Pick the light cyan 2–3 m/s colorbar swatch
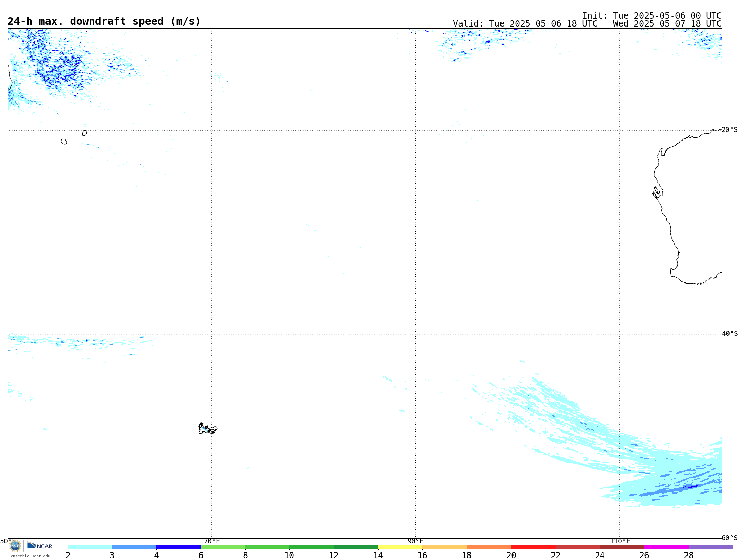Image resolution: width=744 pixels, height=560 pixels. 90,547
